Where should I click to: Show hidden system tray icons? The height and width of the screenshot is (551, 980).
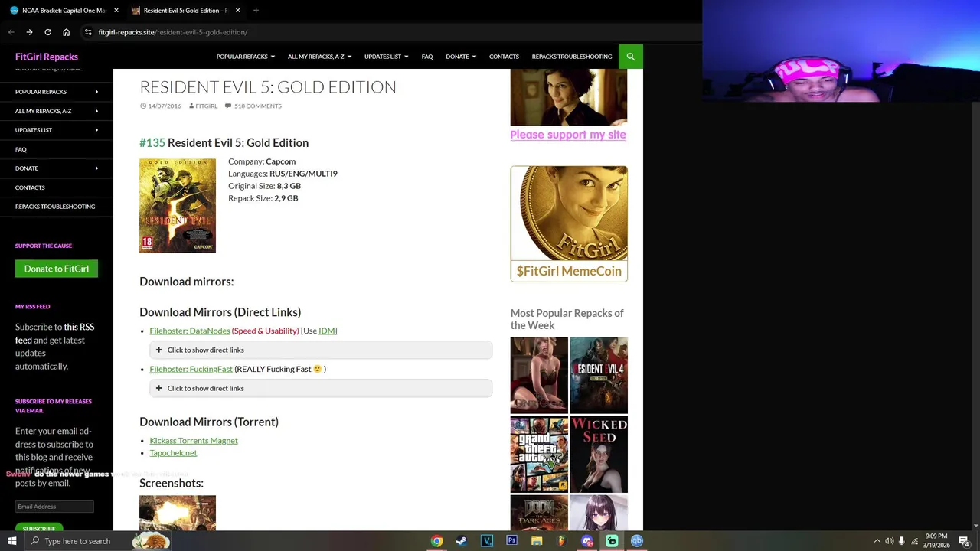pos(877,541)
